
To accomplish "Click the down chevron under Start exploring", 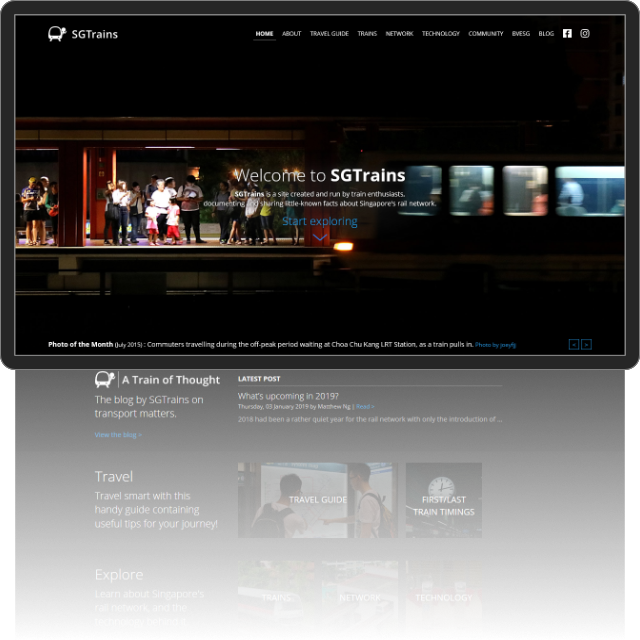I will click(x=320, y=237).
